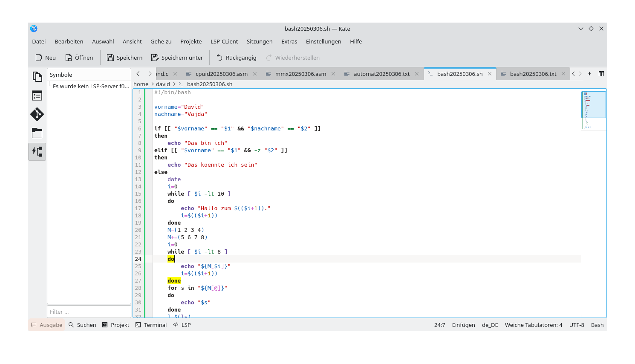Select the active LSP symbols sidebar icon

point(37,151)
